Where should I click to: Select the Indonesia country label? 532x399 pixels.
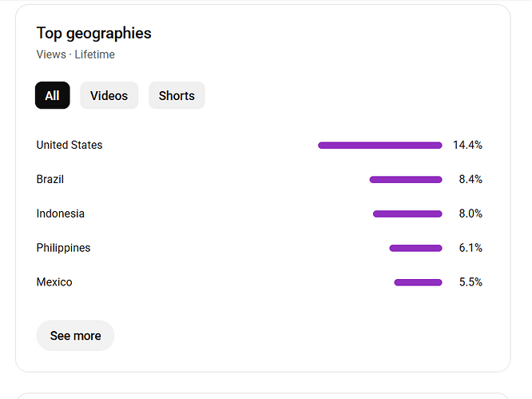click(60, 213)
